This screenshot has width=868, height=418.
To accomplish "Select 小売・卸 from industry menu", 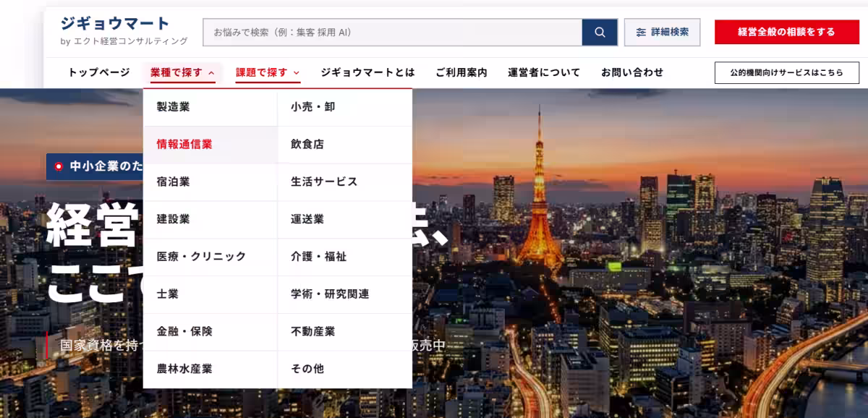I will click(345, 107).
